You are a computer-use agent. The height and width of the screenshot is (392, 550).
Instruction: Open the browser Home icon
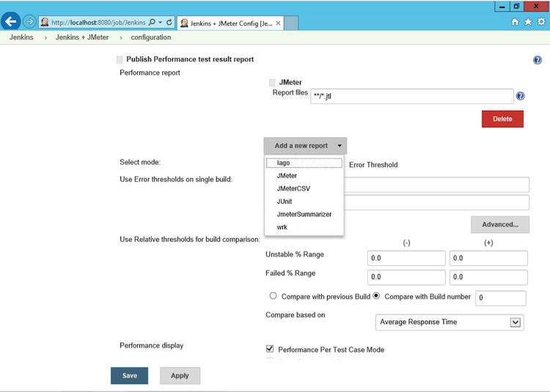(x=515, y=22)
